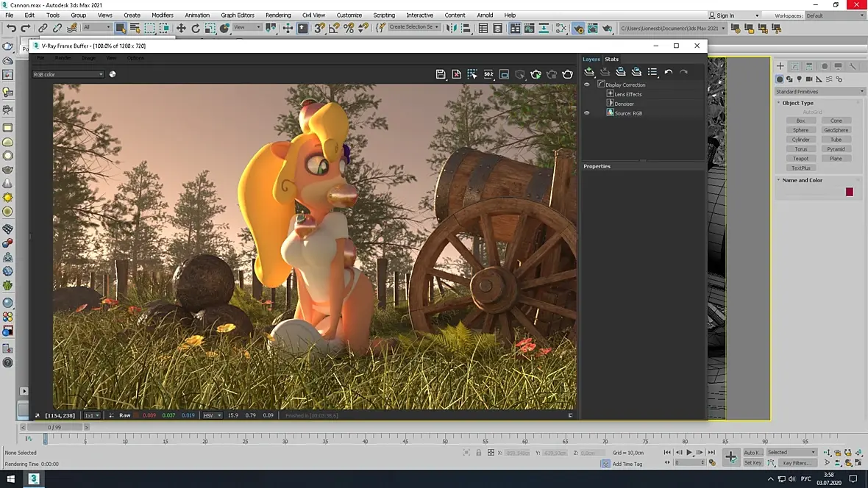Click the Teapot primitive button

pyautogui.click(x=800, y=159)
